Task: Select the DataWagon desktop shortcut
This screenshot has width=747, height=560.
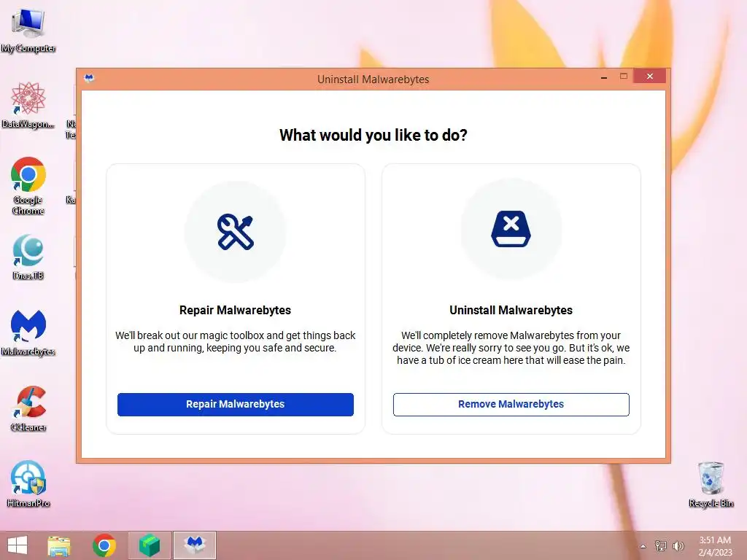Action: tap(28, 106)
